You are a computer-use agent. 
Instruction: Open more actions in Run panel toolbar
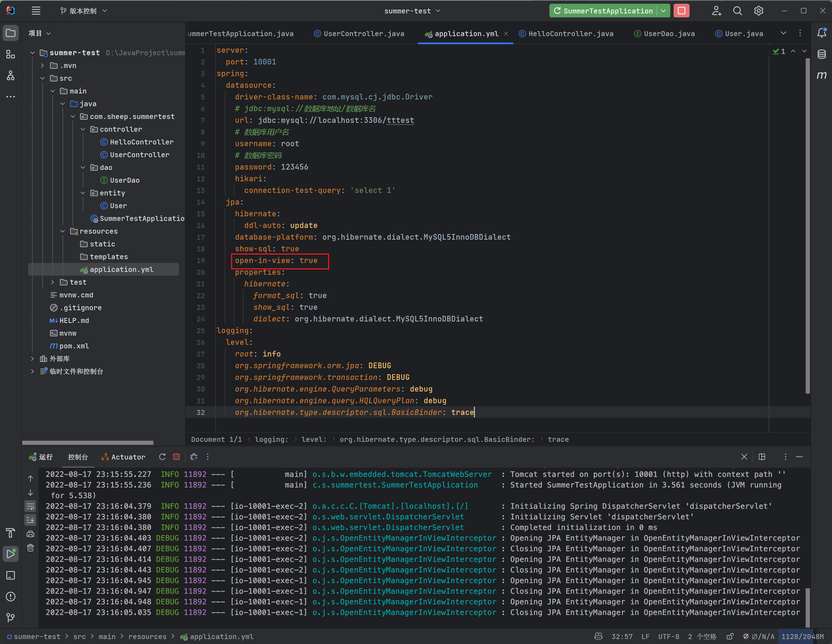(x=208, y=456)
